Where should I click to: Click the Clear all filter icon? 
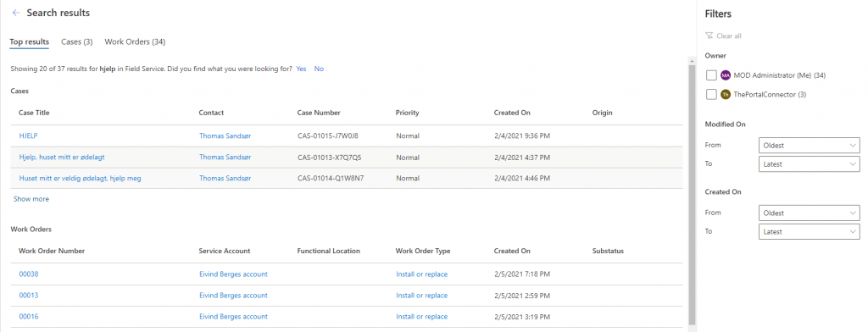click(709, 36)
